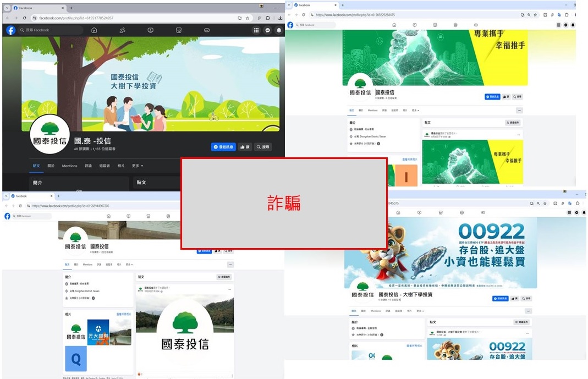The width and height of the screenshot is (588, 379).
Task: Open Marketplace icon in handshake-cover Facebook window
Action: pyautogui.click(x=435, y=25)
